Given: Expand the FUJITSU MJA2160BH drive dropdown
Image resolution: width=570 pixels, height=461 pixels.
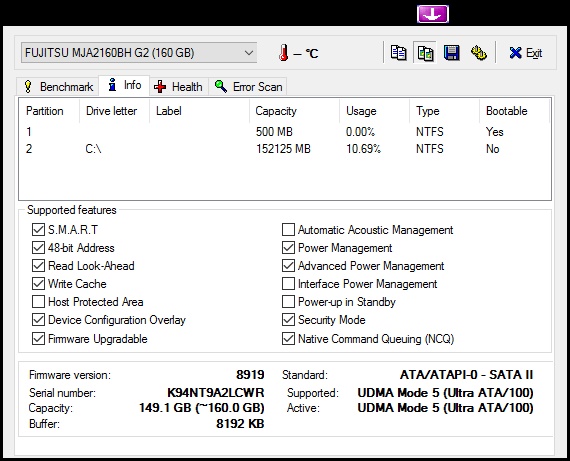Looking at the screenshot, I should click(139, 53).
